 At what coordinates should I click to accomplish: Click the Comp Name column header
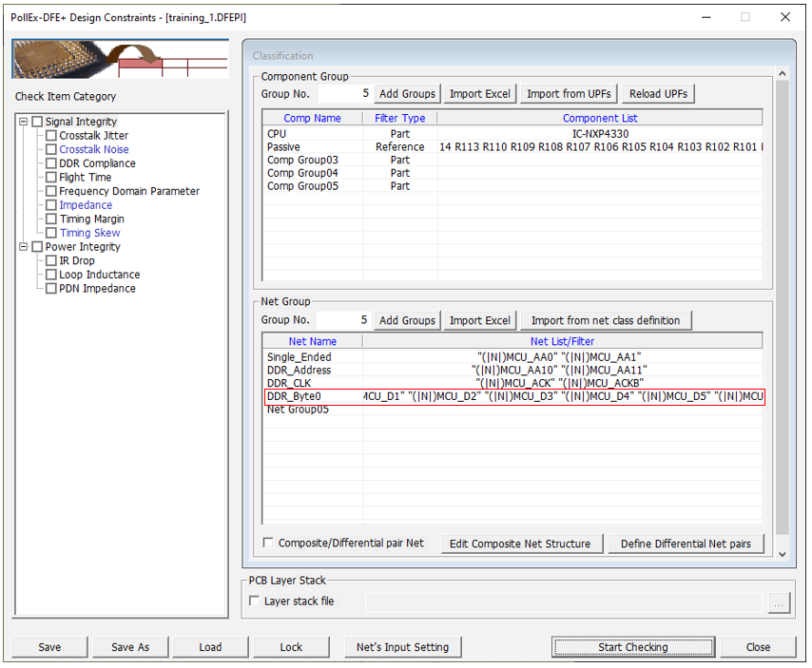(312, 118)
